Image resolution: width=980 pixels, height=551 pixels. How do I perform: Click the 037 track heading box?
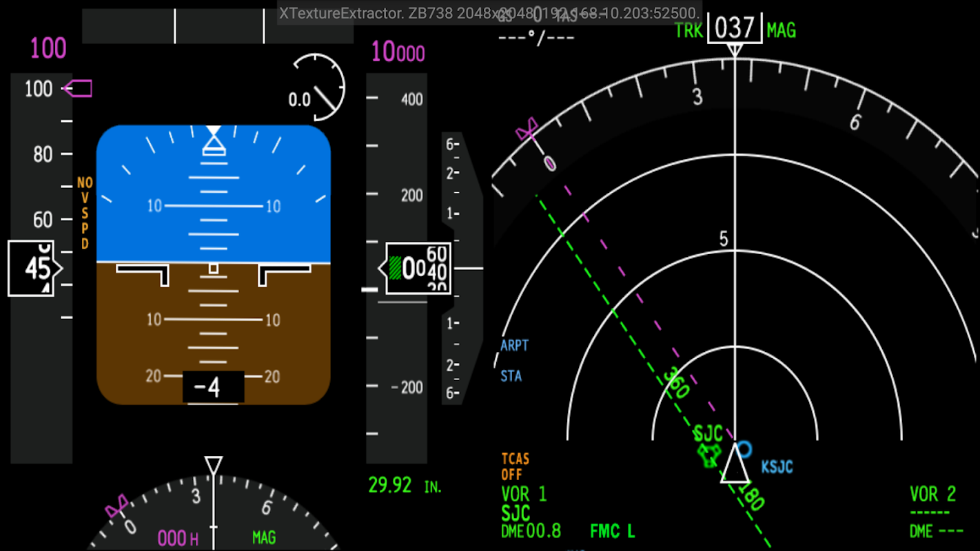735,28
